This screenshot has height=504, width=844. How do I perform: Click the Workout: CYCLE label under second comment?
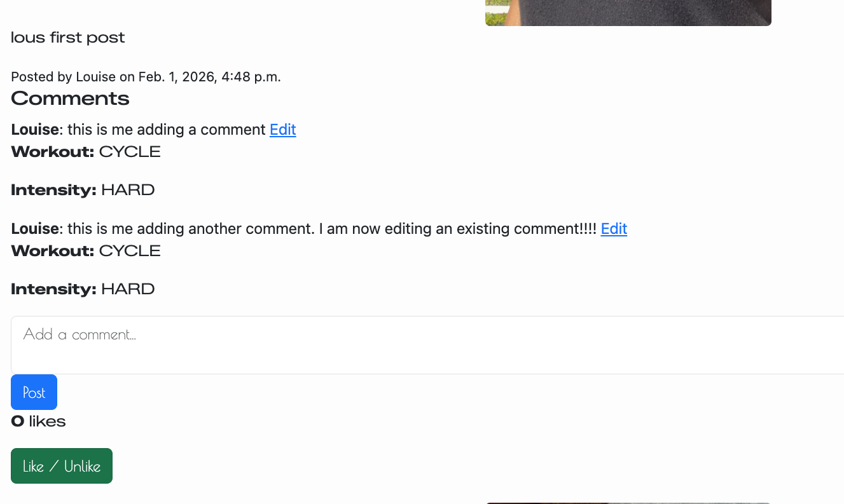pos(85,250)
